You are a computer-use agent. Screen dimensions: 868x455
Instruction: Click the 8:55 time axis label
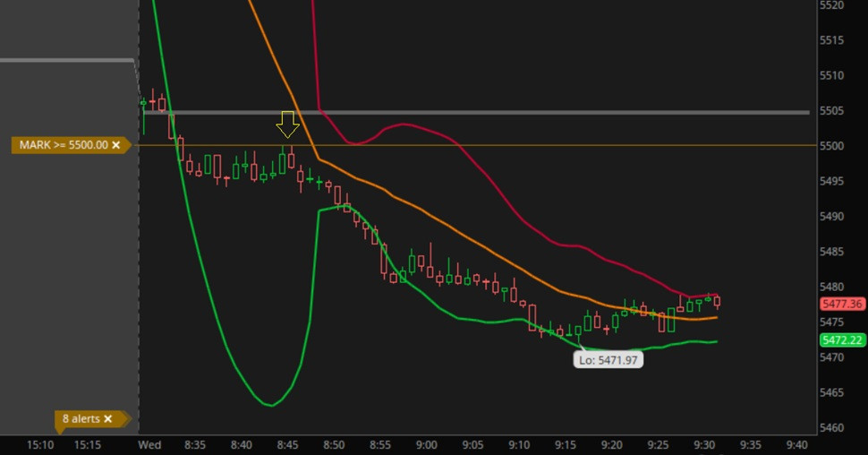(379, 445)
